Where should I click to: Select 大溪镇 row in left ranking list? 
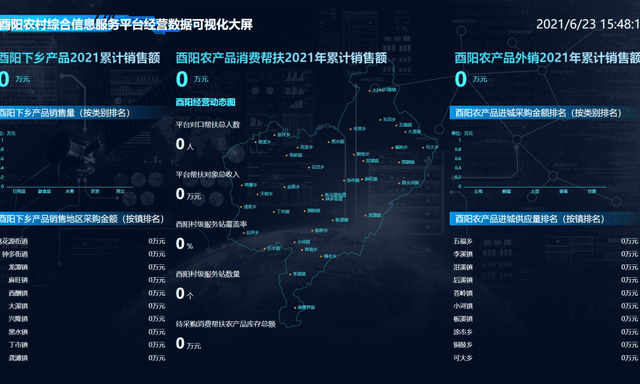pos(83,306)
